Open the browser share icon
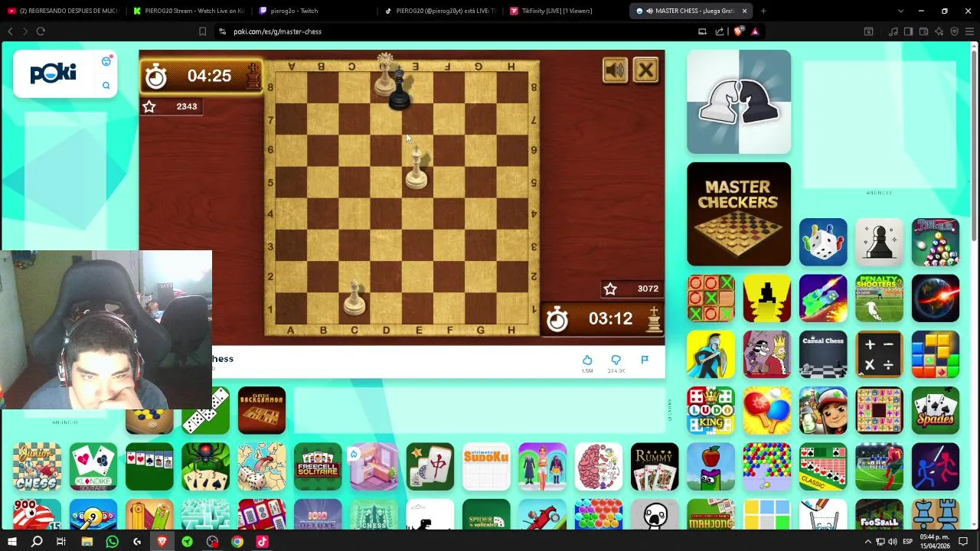 click(720, 31)
